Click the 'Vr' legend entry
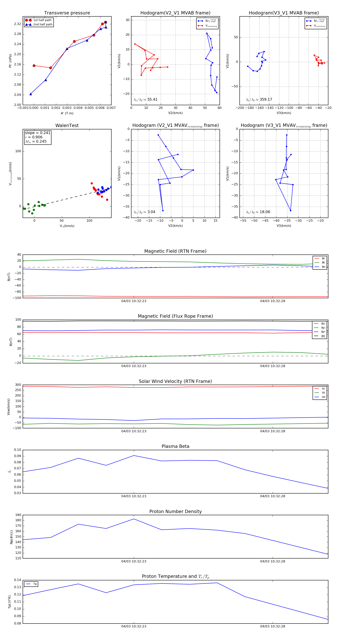The width and height of the screenshot is (351, 644). 320,389
